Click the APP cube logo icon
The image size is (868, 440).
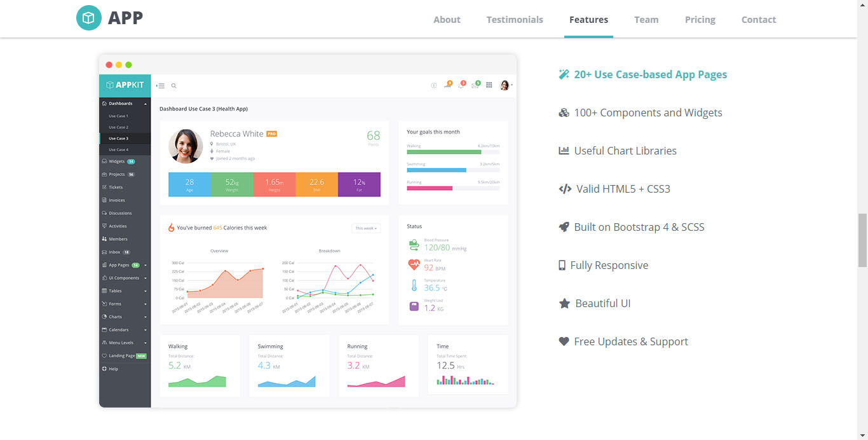point(89,18)
